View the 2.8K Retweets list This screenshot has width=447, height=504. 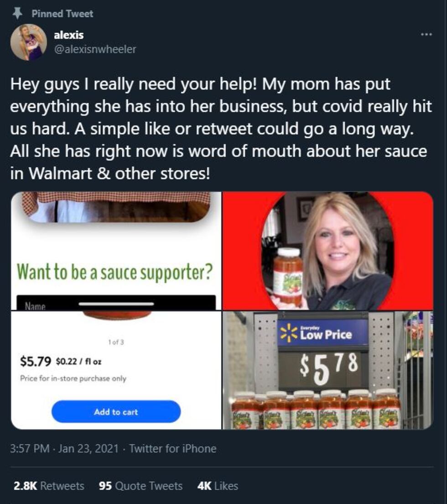[x=49, y=486]
